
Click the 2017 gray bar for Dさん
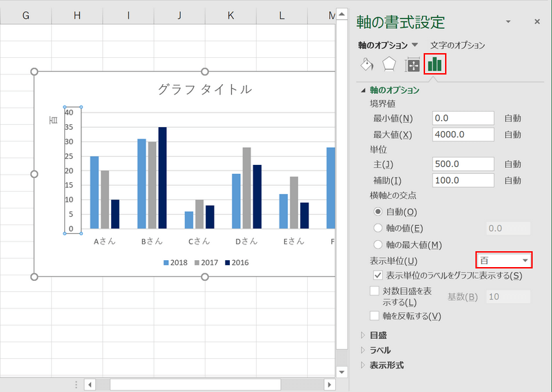click(x=247, y=188)
